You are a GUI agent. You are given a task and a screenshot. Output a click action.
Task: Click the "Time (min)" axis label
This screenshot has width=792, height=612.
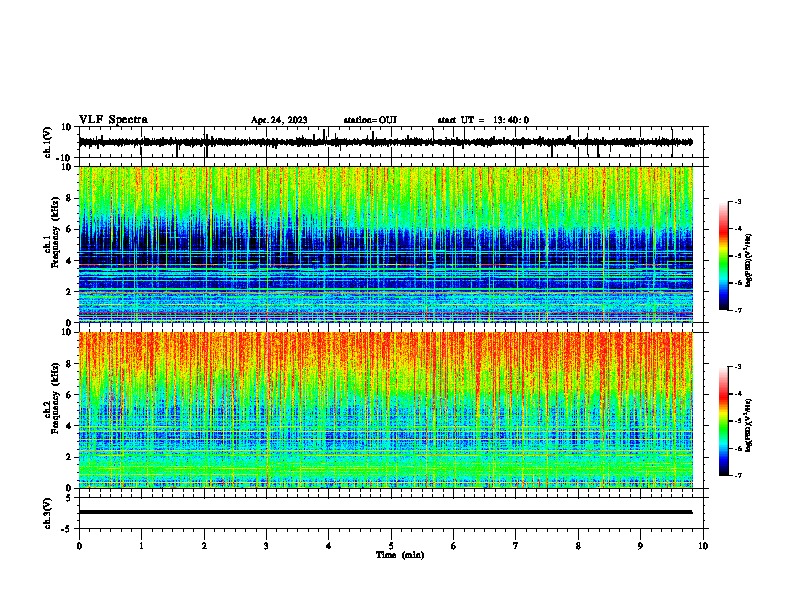pos(400,555)
